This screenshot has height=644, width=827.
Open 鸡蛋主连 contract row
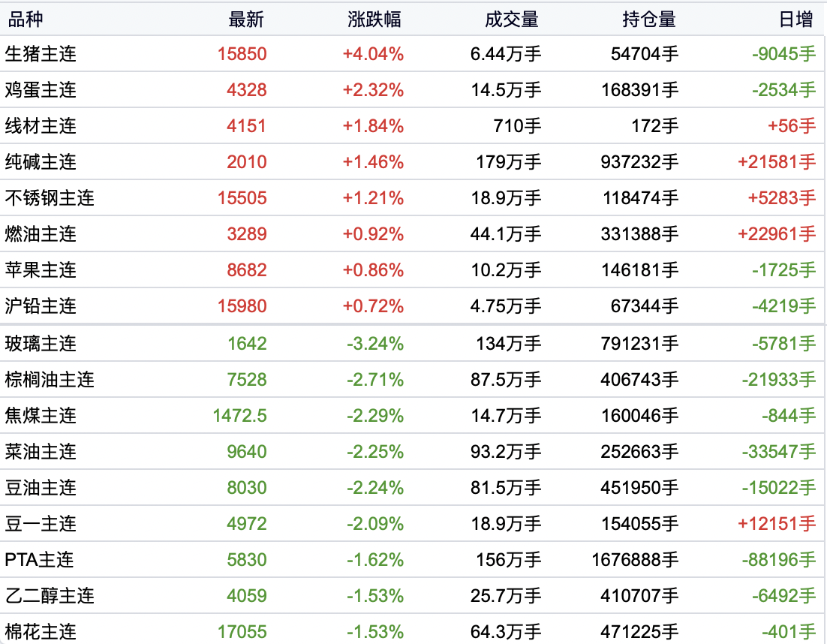click(412, 89)
